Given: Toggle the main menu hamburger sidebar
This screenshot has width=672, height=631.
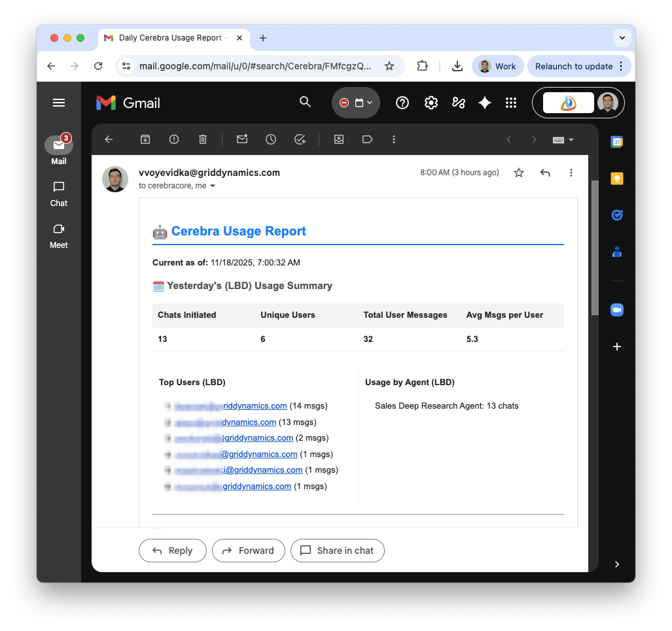Looking at the screenshot, I should tap(59, 103).
